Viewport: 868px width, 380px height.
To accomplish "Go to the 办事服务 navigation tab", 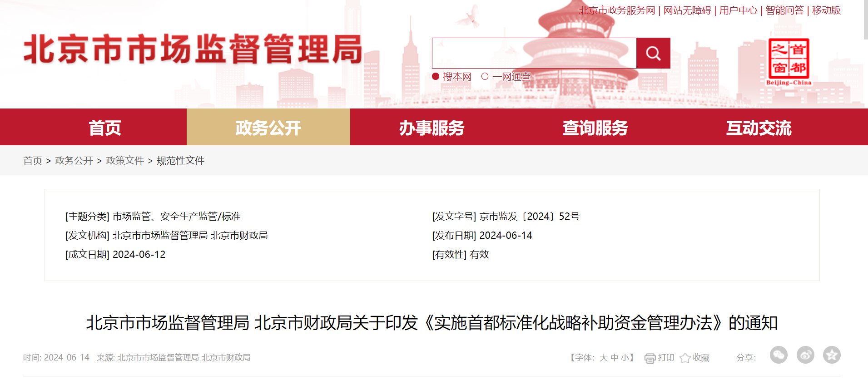I will point(432,128).
